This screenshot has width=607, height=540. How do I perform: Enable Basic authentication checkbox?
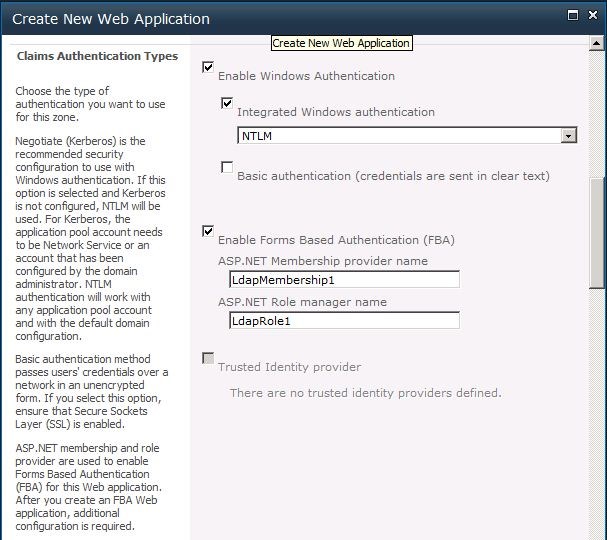tap(227, 167)
